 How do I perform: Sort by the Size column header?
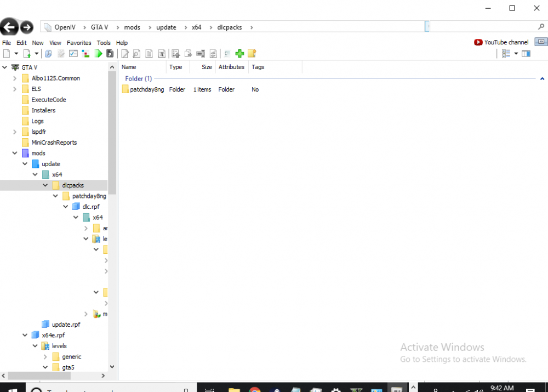(x=207, y=67)
